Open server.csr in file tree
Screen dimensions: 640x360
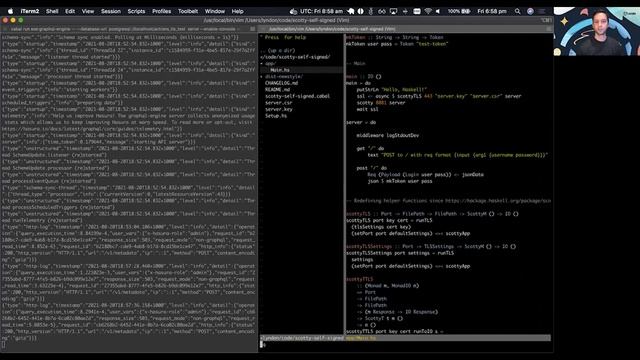click(x=278, y=103)
